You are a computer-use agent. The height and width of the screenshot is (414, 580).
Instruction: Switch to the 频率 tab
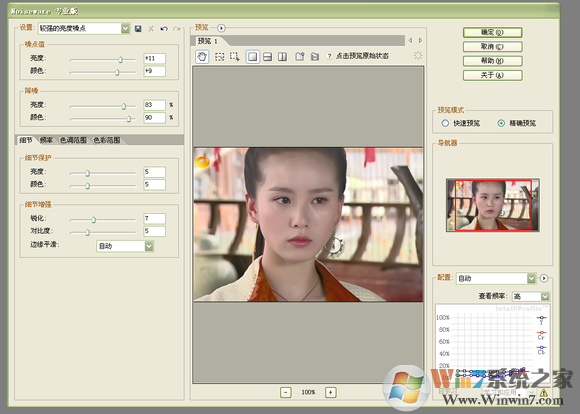[x=46, y=140]
